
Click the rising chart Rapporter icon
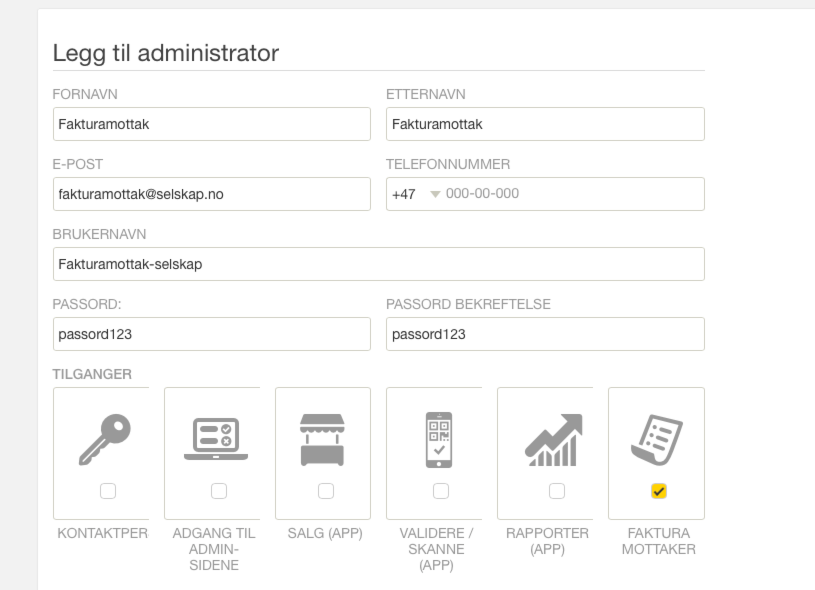(x=553, y=440)
